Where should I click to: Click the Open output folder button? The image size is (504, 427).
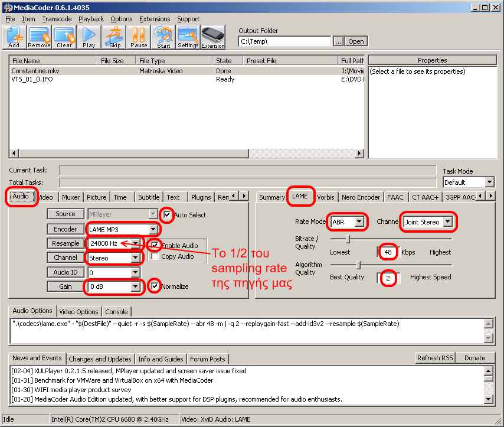point(356,41)
